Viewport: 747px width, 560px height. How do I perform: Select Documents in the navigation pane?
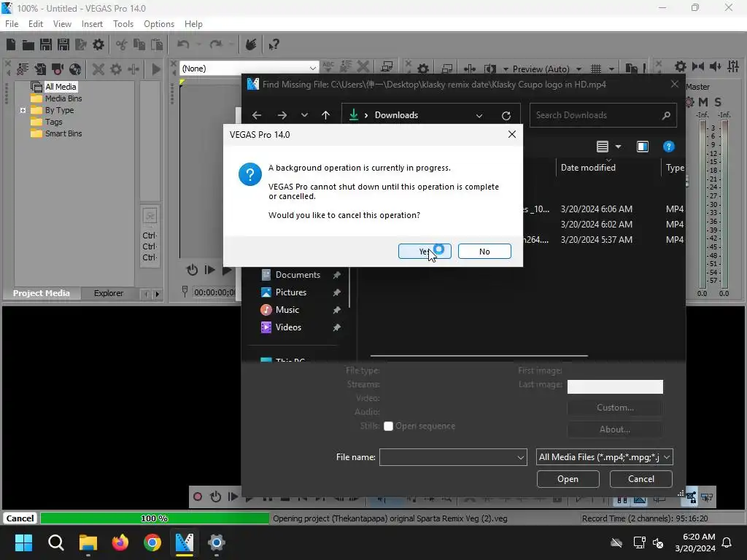click(298, 275)
